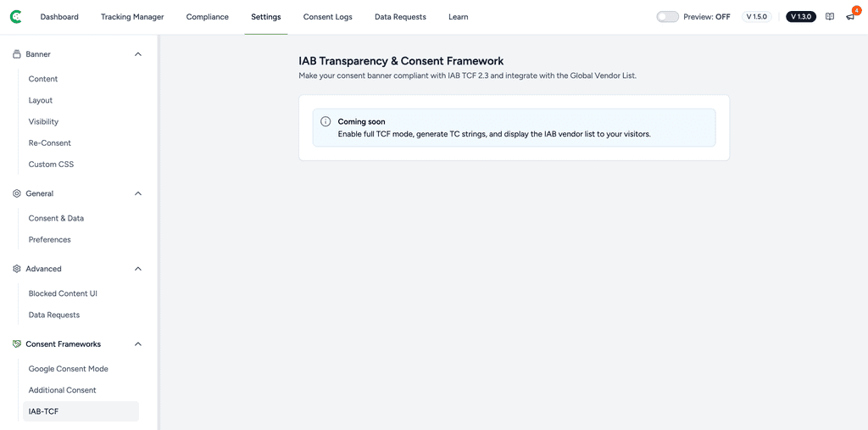
Task: Go to the Dashboard tab
Action: pos(59,17)
